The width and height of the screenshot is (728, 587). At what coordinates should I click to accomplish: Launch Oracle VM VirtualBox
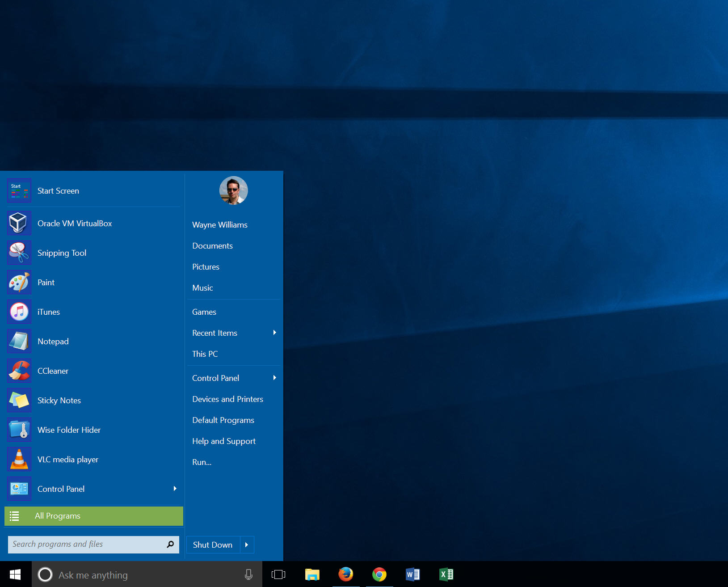(74, 223)
